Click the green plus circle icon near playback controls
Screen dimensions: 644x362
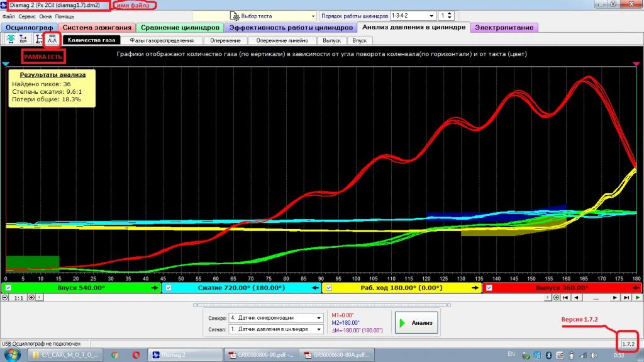(x=556, y=297)
